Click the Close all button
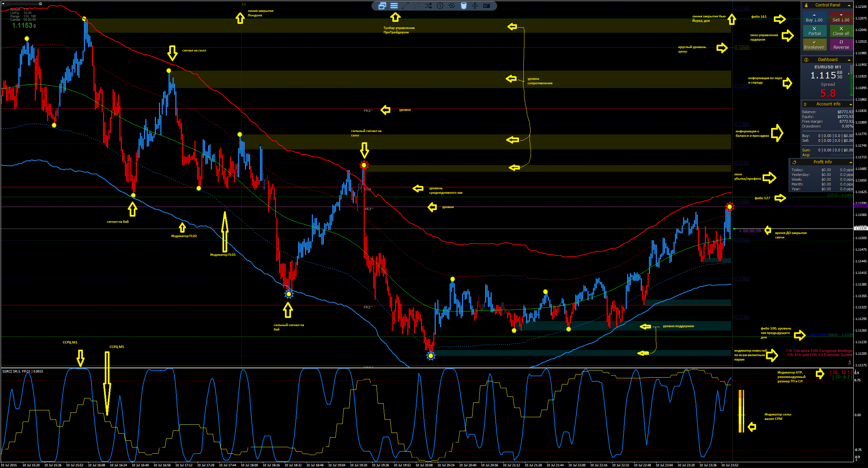Screen dimensions: 868x468 [841, 31]
